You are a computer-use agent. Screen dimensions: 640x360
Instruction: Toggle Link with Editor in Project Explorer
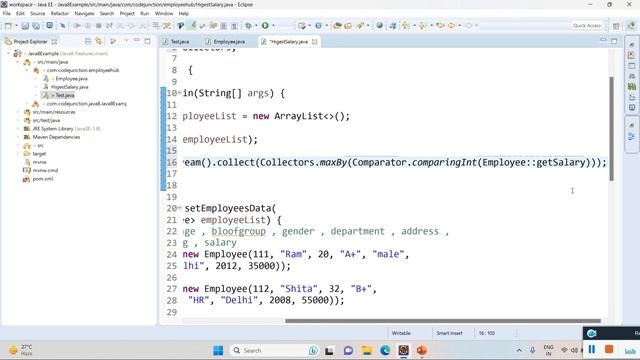[99, 41]
